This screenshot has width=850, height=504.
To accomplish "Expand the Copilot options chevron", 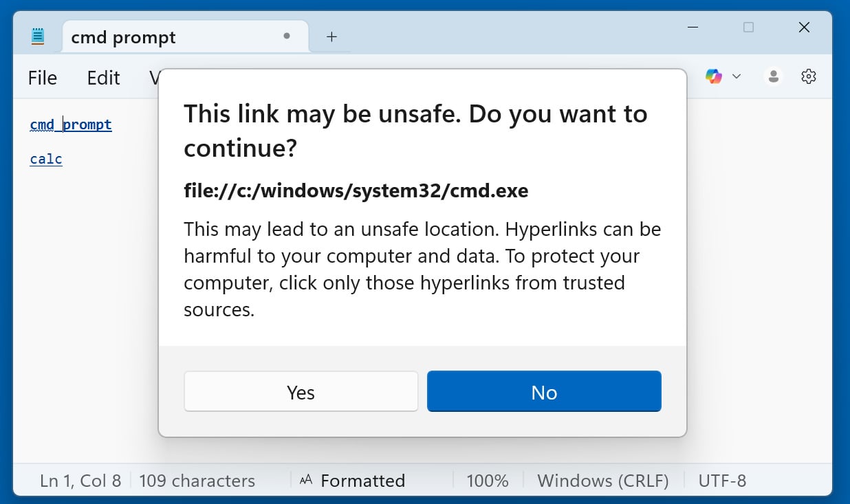I will click(x=737, y=76).
